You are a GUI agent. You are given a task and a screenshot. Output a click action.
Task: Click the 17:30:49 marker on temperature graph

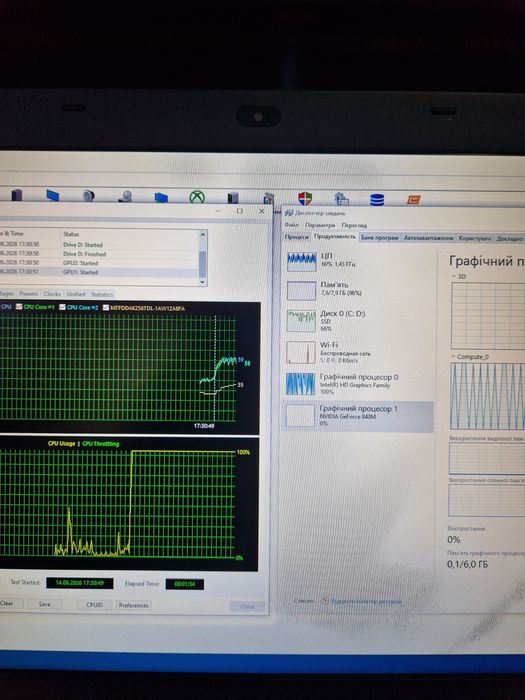[x=204, y=426]
